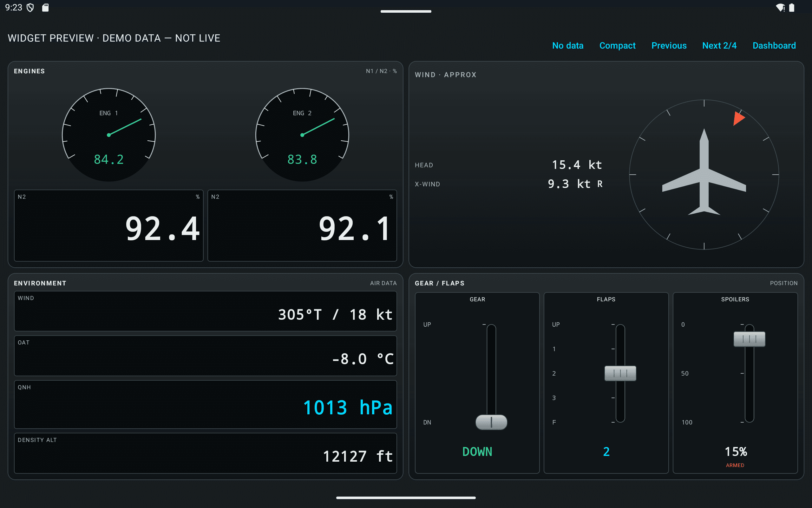Click the No data link

pos(568,45)
